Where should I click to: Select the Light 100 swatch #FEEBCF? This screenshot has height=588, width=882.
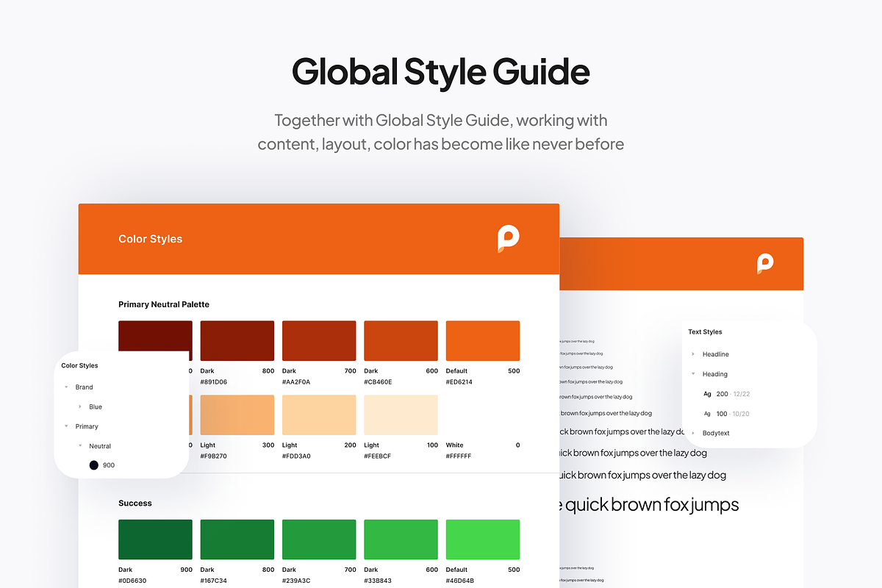(401, 415)
